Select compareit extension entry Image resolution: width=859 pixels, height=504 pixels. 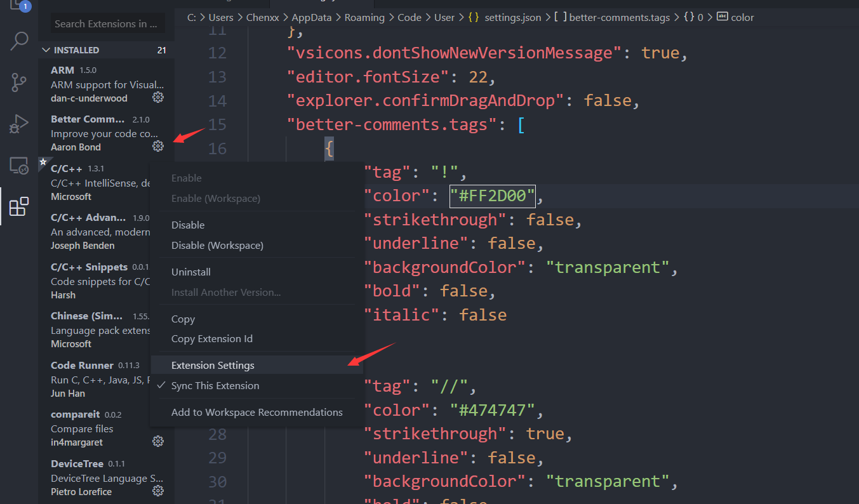106,428
